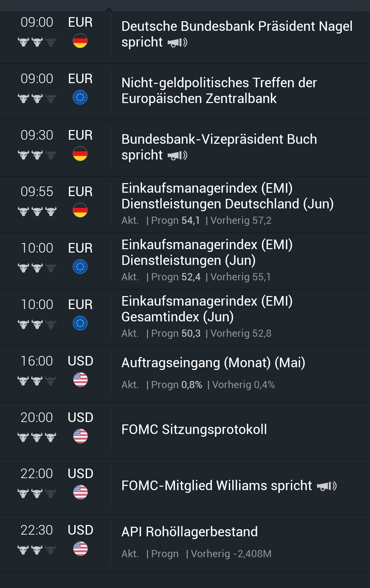
Task: Tap the 22:00 time of Williams speech
Action: (37, 474)
